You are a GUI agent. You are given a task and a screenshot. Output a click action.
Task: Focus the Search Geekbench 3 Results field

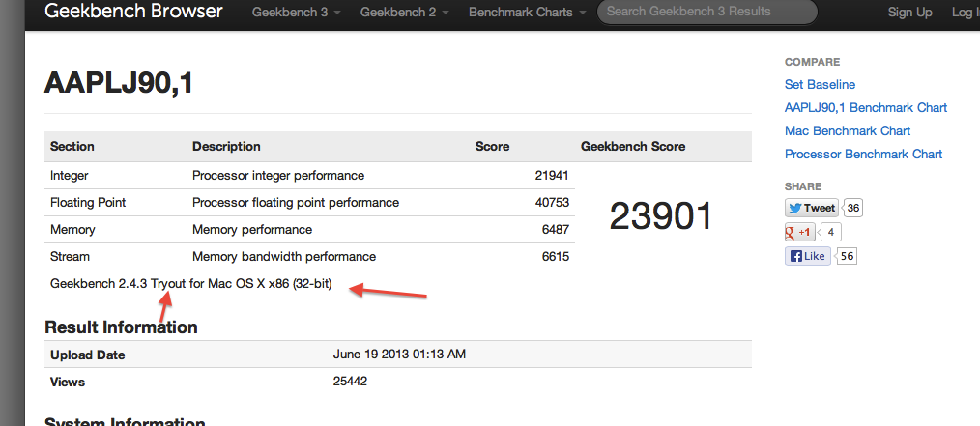[706, 12]
